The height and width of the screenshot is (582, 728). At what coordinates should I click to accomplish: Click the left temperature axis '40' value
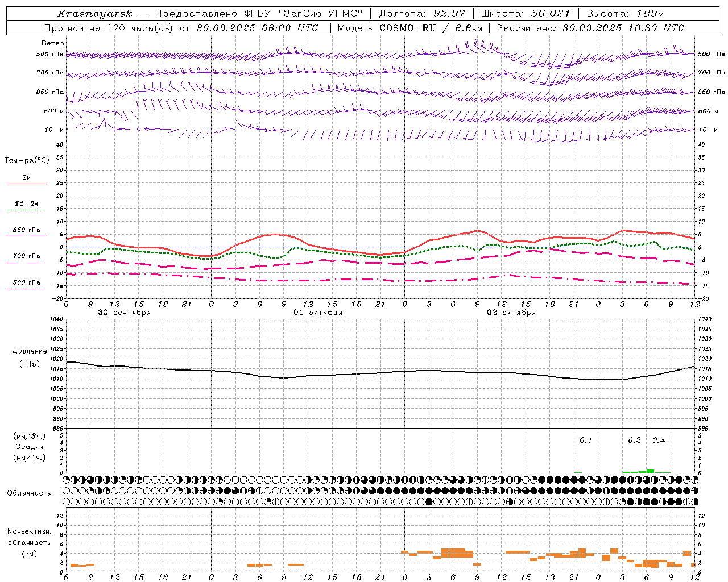click(x=59, y=144)
